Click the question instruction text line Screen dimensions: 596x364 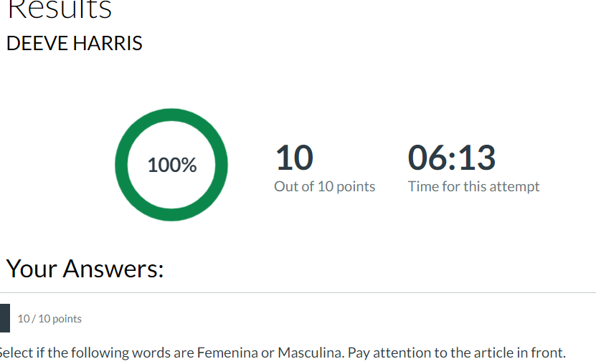coord(283,353)
